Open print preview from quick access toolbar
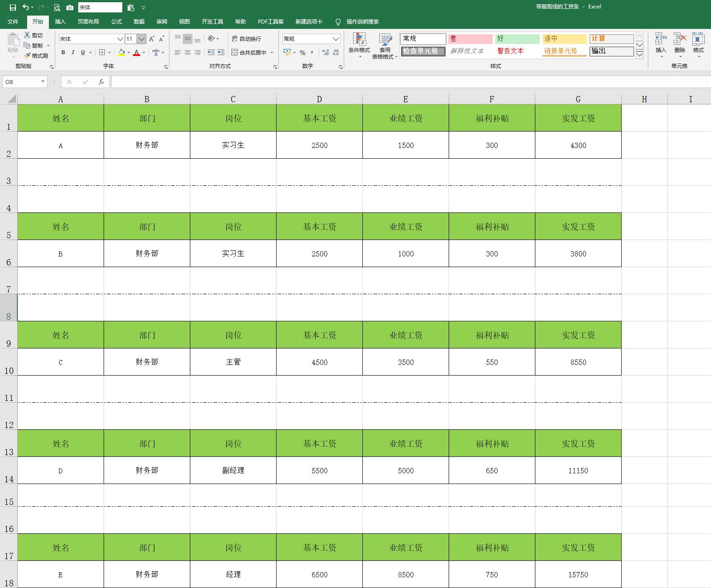The image size is (711, 588). point(57,8)
